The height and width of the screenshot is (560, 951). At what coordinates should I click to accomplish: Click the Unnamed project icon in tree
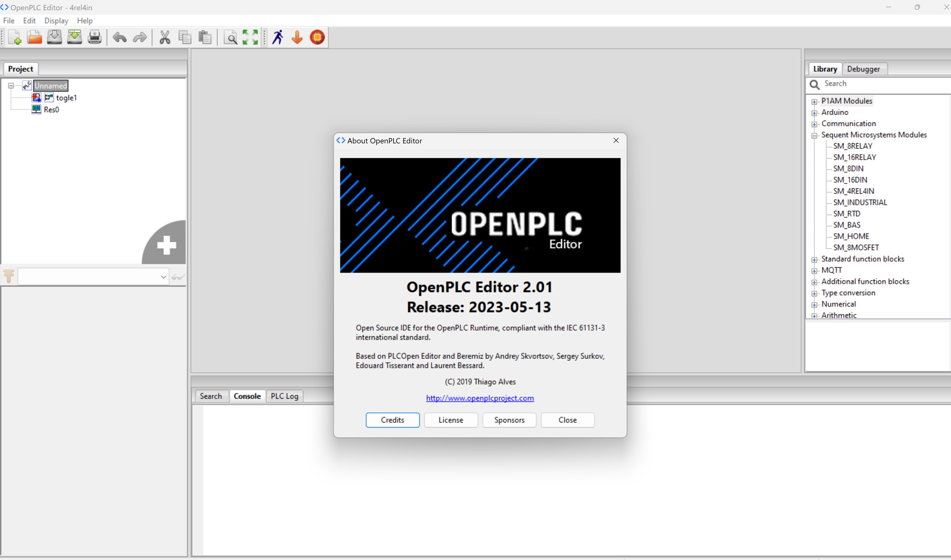coord(27,85)
